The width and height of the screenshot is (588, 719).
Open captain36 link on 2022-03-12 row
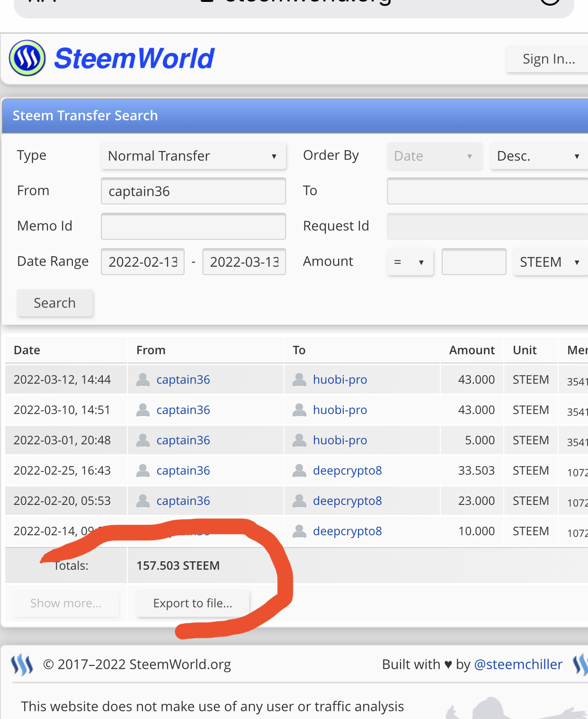click(183, 380)
